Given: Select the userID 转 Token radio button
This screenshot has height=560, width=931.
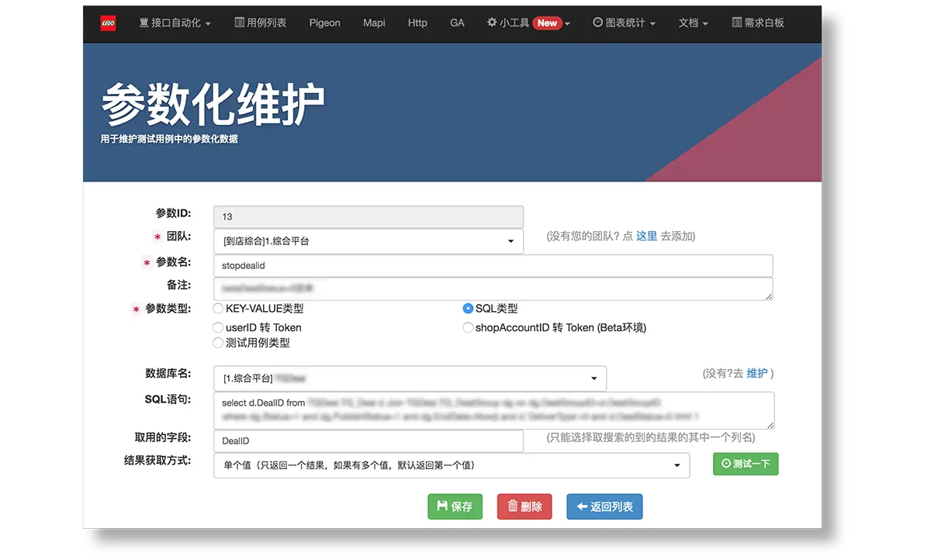Looking at the screenshot, I should click(x=218, y=327).
